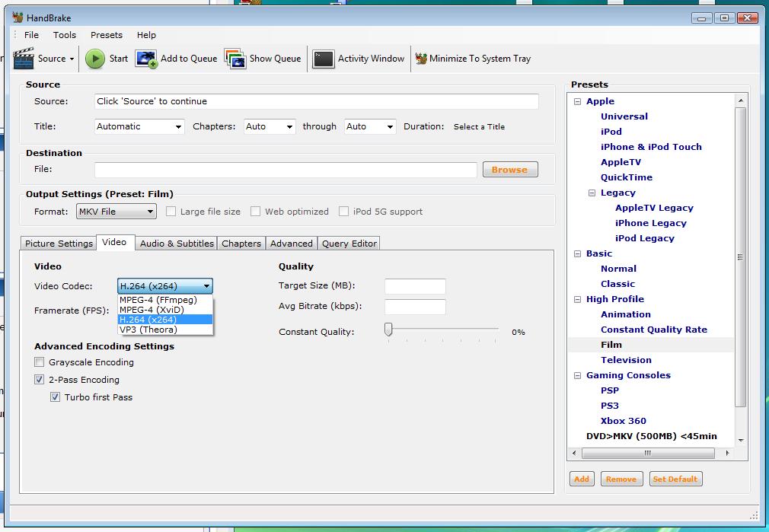Screen dimensions: 769x532
Task: Click the Destination File input field
Action: click(286, 170)
